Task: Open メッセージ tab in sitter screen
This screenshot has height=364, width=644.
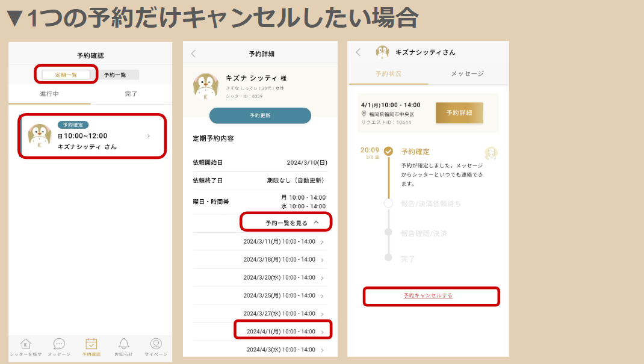Action: pos(468,74)
